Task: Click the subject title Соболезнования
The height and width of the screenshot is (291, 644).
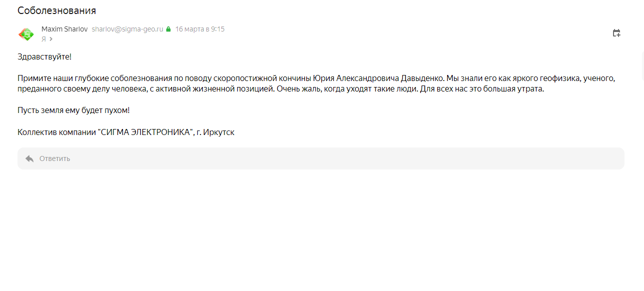Action: click(56, 10)
